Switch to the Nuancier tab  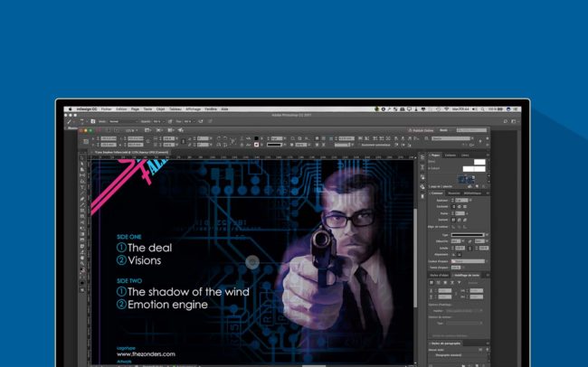point(454,193)
